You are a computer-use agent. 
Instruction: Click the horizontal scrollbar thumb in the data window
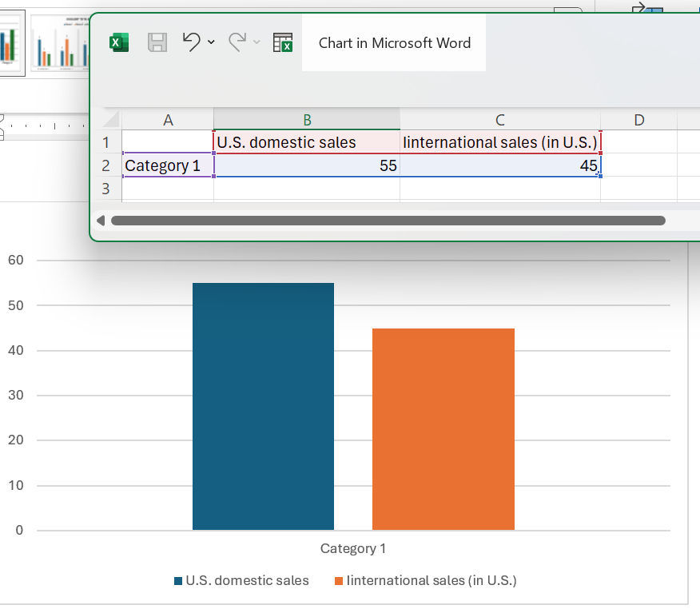pyautogui.click(x=388, y=221)
